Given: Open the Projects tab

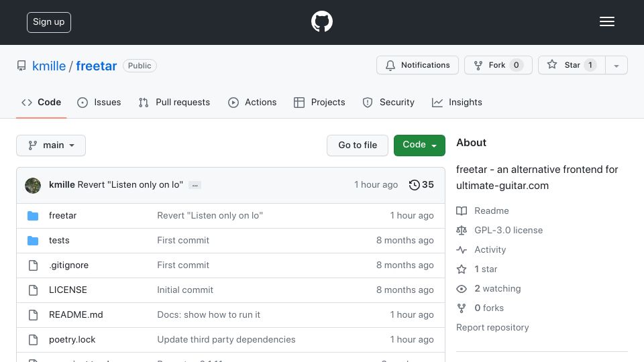Looking at the screenshot, I should (319, 102).
